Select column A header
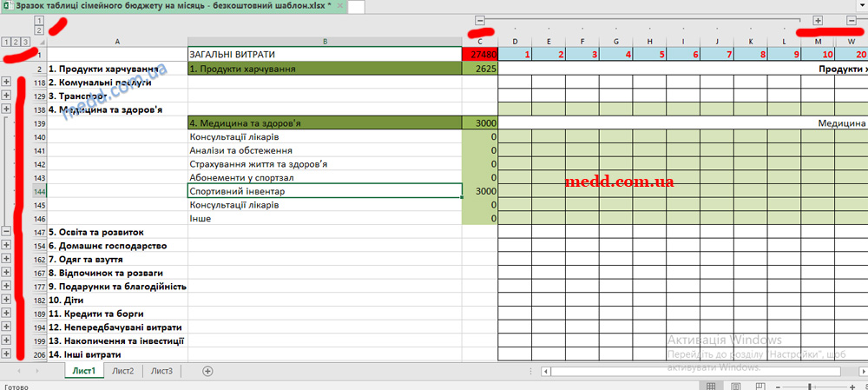 pos(117,42)
